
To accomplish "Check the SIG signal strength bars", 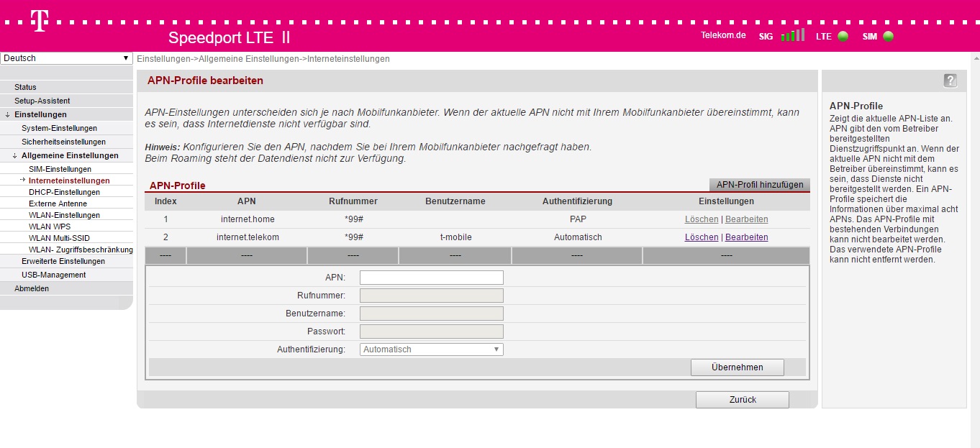I will click(792, 35).
